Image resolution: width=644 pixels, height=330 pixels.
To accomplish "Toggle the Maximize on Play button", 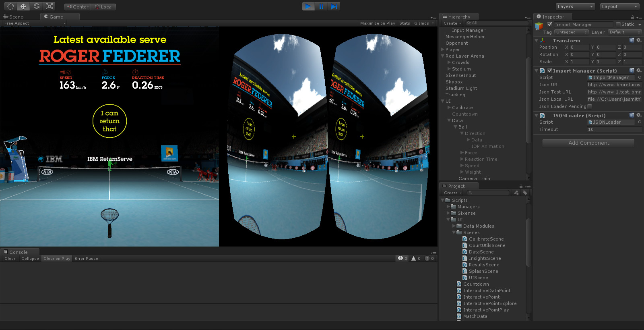I will point(378,23).
